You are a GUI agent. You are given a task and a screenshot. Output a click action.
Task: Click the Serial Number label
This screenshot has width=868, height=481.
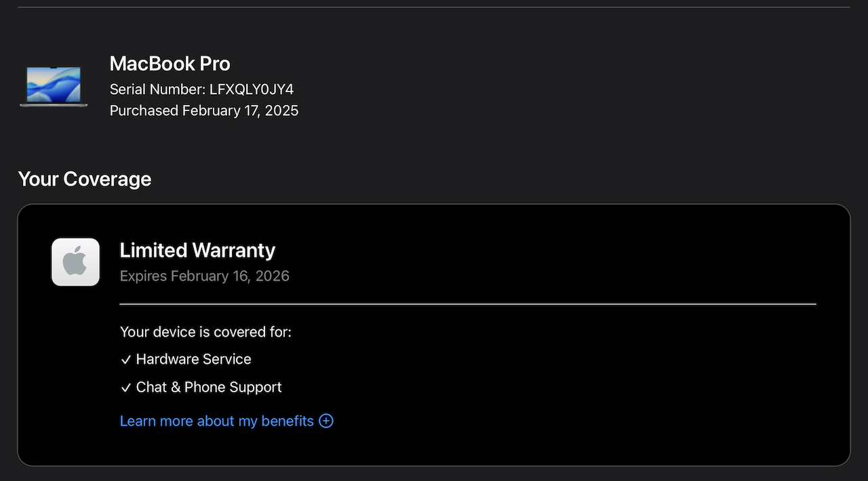coord(157,89)
